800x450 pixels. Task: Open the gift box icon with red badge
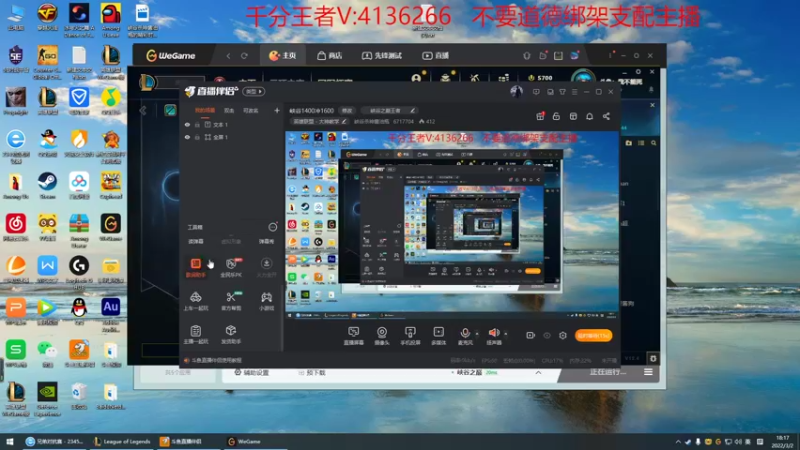click(540, 116)
